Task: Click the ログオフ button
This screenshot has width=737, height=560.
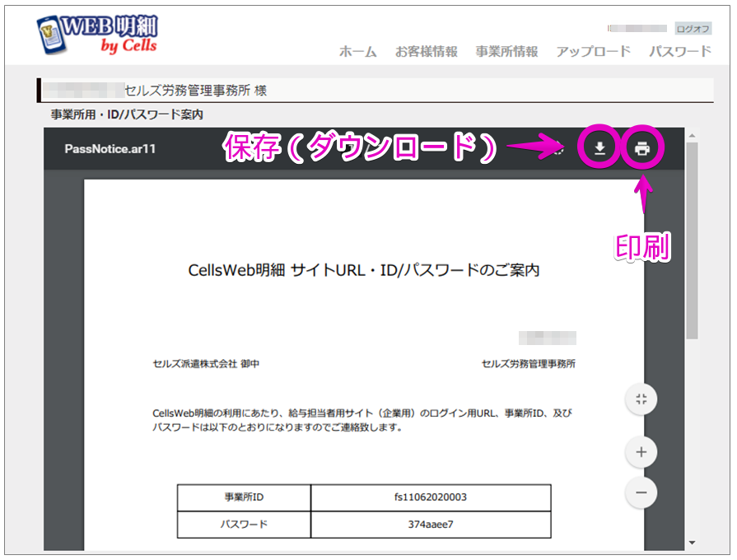Action: click(693, 29)
